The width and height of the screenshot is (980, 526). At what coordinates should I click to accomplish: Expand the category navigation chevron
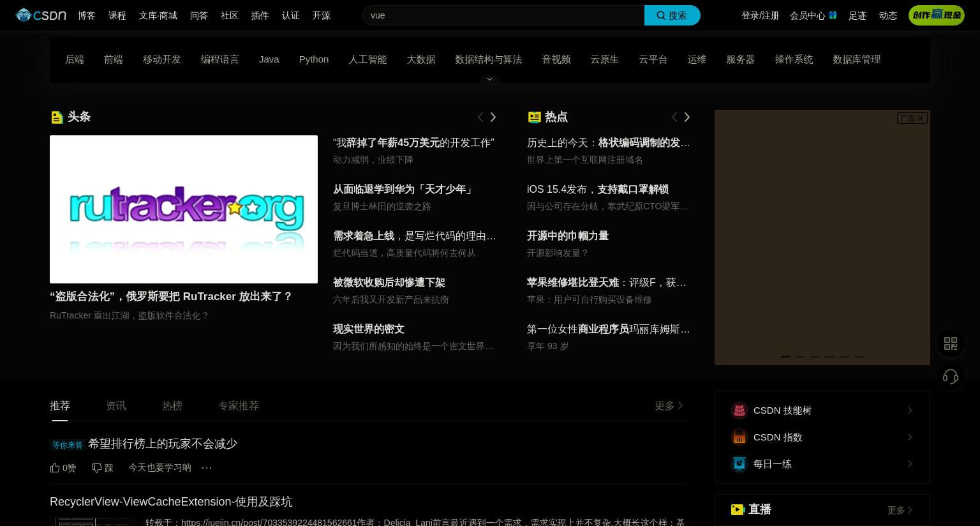489,79
